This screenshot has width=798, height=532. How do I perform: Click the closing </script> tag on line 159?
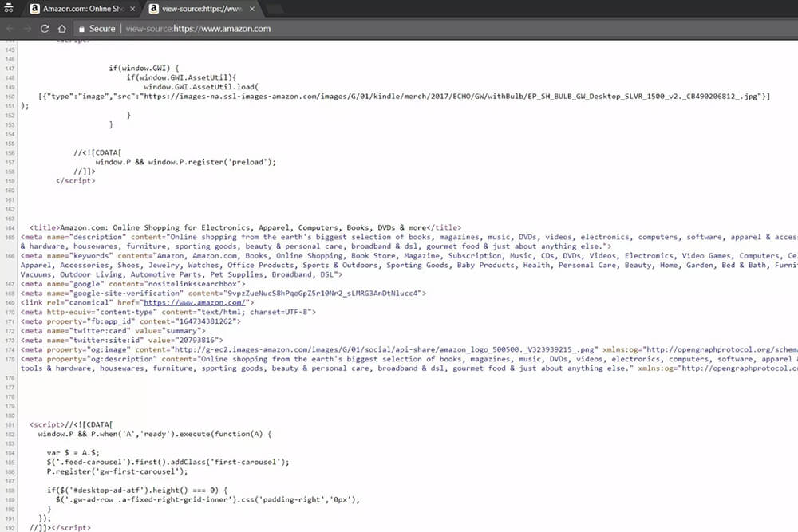(76, 181)
